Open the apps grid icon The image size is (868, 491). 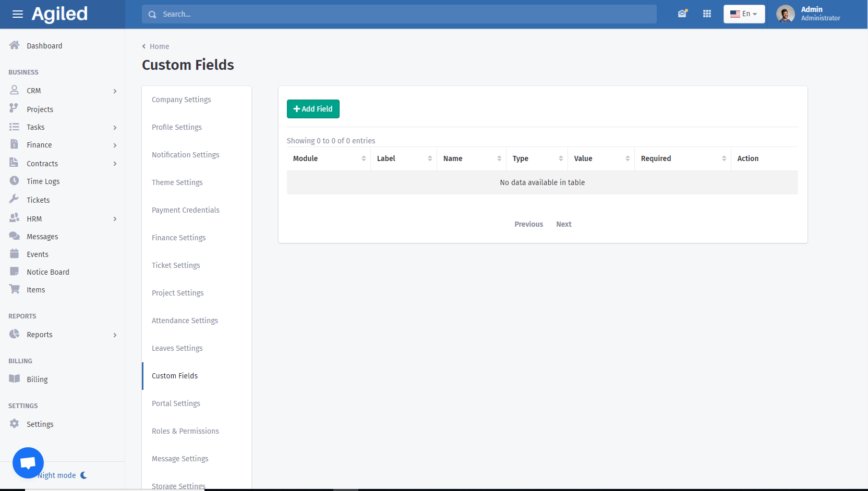[707, 14]
